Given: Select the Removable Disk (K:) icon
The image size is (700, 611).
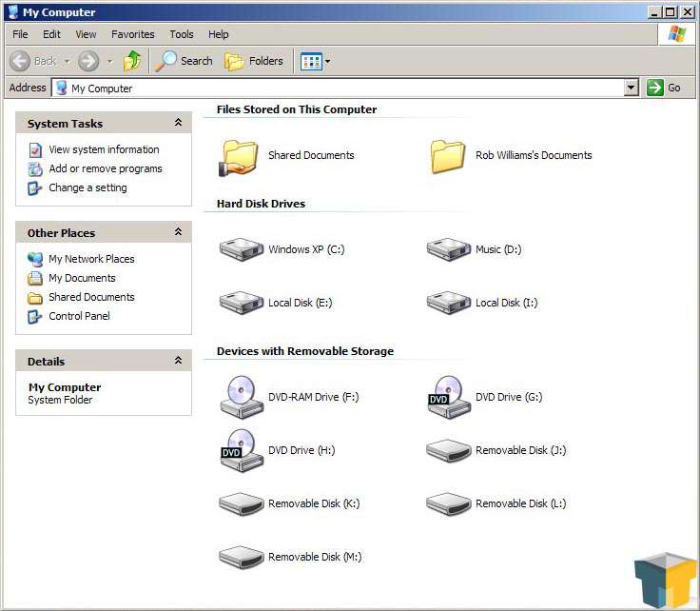Looking at the screenshot, I should pos(241,503).
